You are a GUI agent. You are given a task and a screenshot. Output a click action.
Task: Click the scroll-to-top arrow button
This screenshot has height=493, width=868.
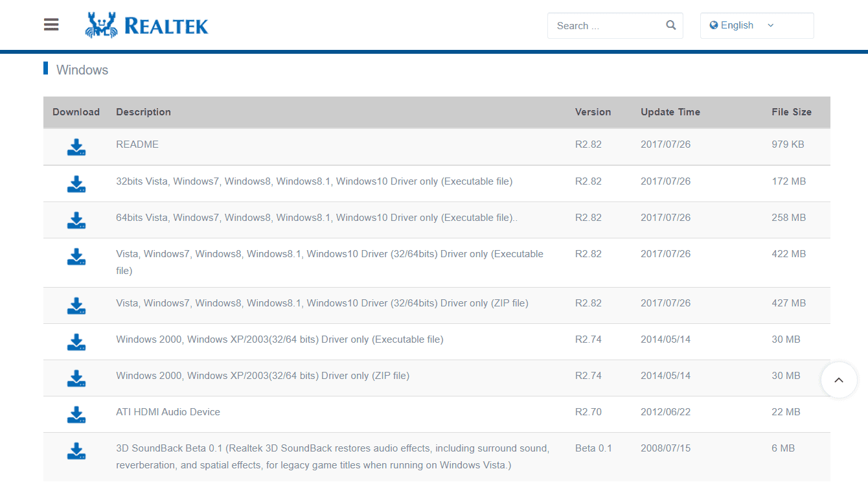pyautogui.click(x=839, y=380)
